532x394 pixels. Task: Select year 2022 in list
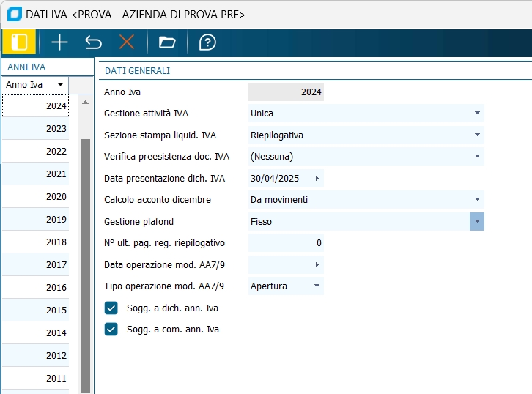pyautogui.click(x=36, y=151)
